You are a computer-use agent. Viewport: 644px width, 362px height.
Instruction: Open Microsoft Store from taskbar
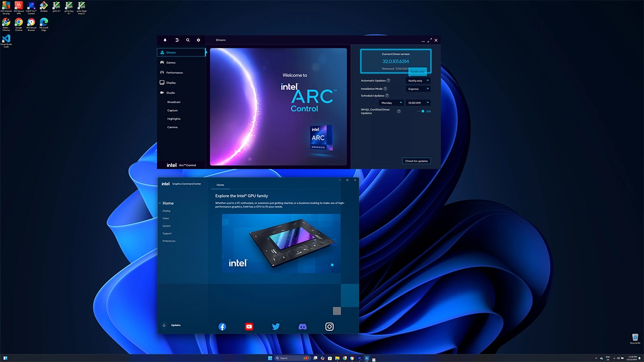pos(330,358)
